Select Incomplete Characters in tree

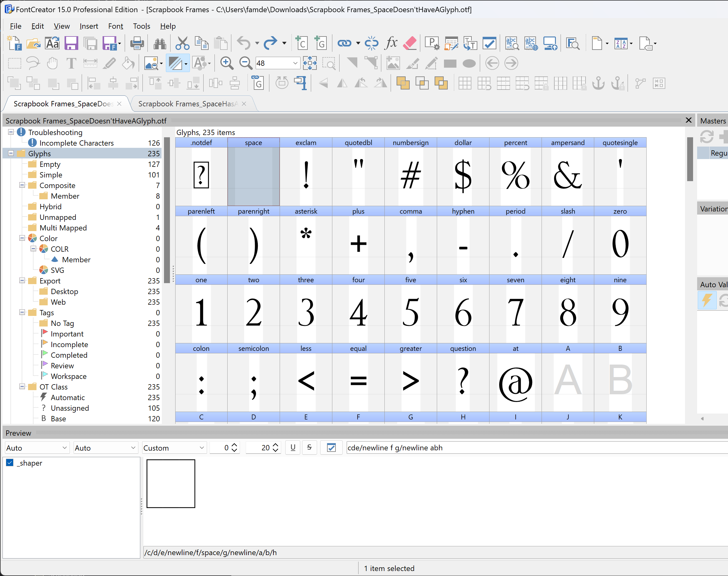pyautogui.click(x=77, y=143)
